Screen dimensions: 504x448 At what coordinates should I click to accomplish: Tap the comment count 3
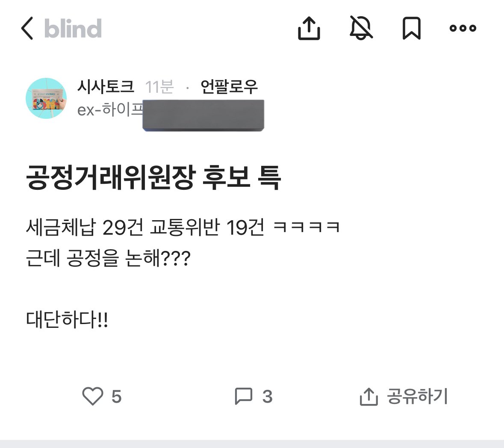pyautogui.click(x=268, y=397)
